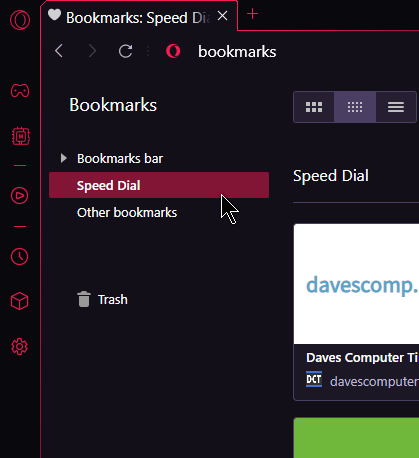
Task: Click the address bar drag handle dots
Action: pyautogui.click(x=148, y=51)
